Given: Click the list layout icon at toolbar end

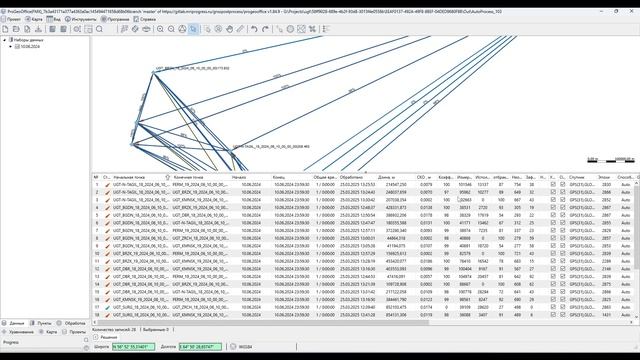Looking at the screenshot, I should click(326, 29).
